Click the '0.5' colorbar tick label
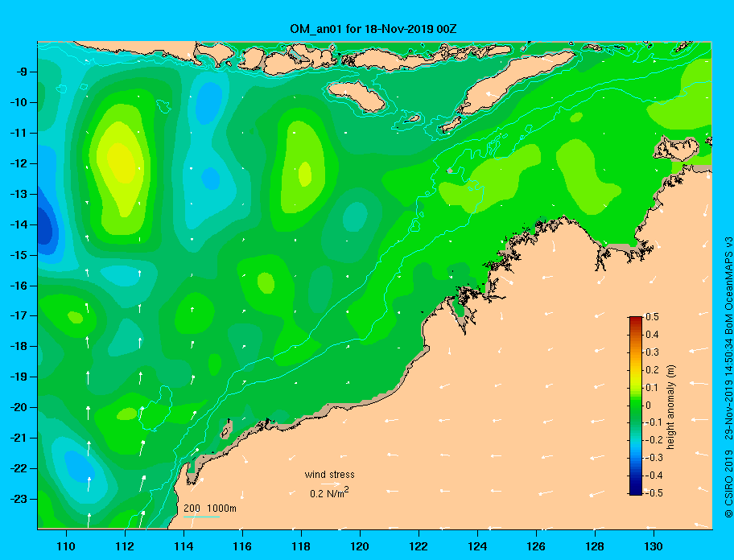This screenshot has width=734, height=560. coord(652,317)
